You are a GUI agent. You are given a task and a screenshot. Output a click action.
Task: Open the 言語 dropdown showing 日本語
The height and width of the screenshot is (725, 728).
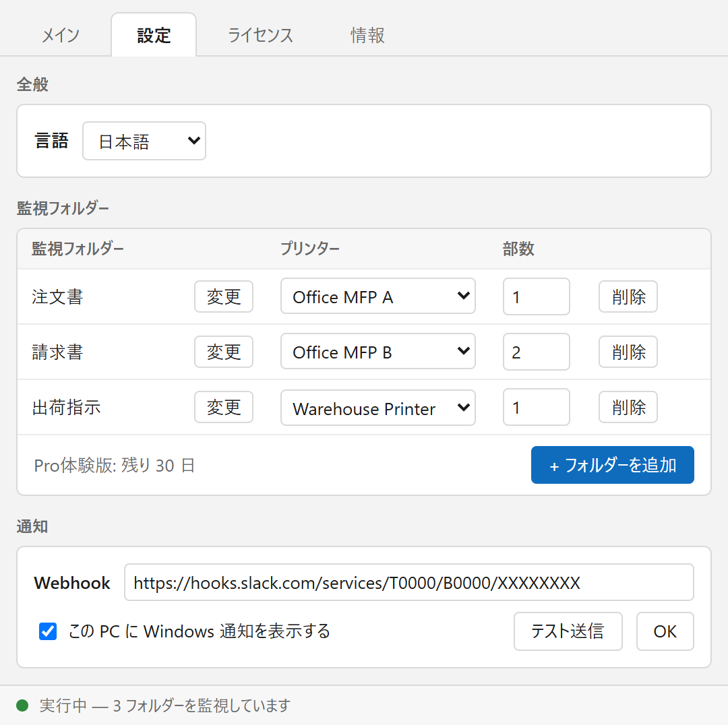pos(144,141)
